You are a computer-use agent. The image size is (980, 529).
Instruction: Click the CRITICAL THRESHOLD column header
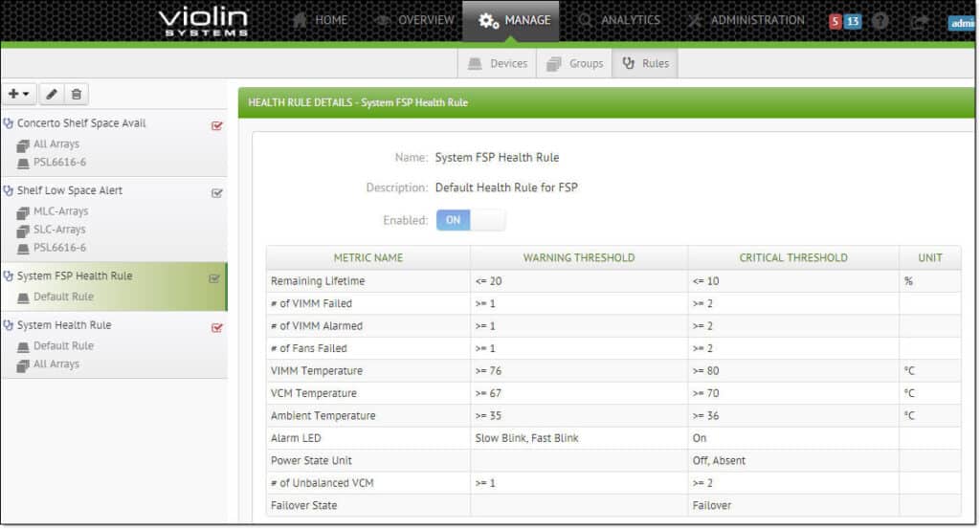pyautogui.click(x=793, y=258)
